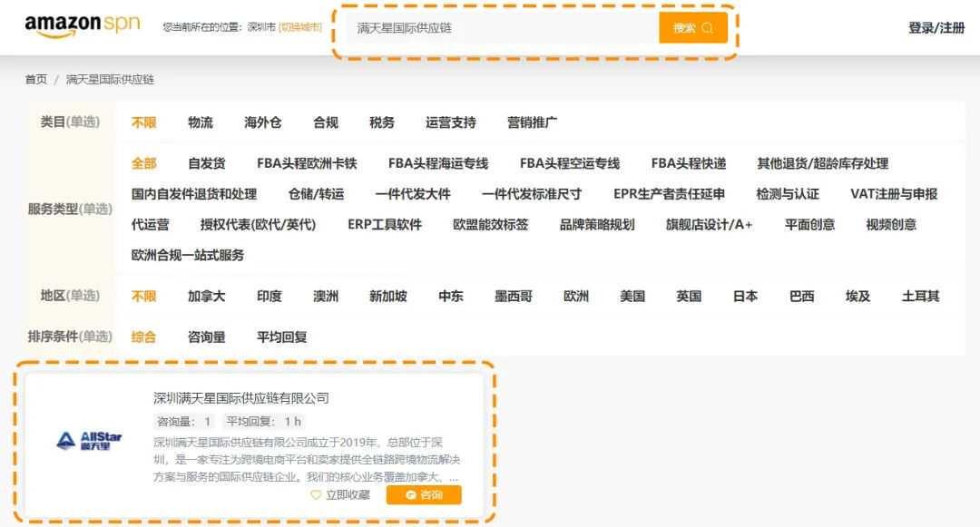Switch to the 物流 category
Viewport: 980px width, 527px height.
tap(200, 122)
